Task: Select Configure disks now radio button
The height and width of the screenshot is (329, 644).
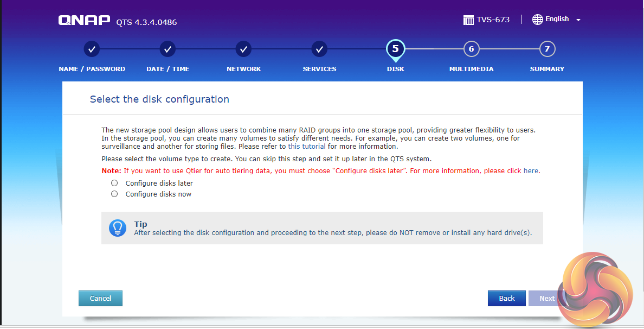Action: (114, 194)
